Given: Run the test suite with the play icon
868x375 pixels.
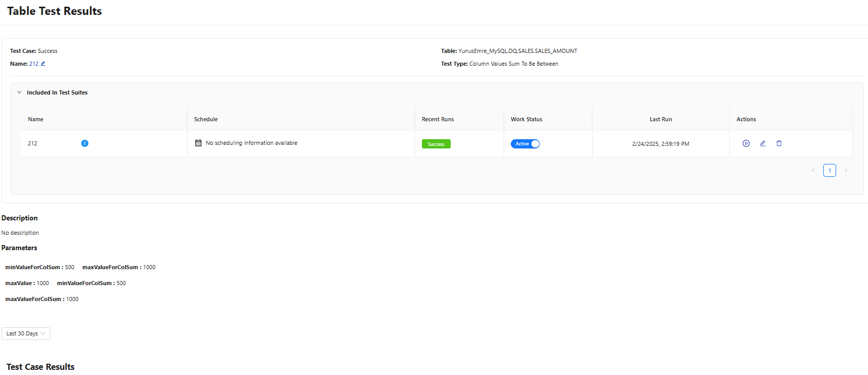Looking at the screenshot, I should [746, 143].
